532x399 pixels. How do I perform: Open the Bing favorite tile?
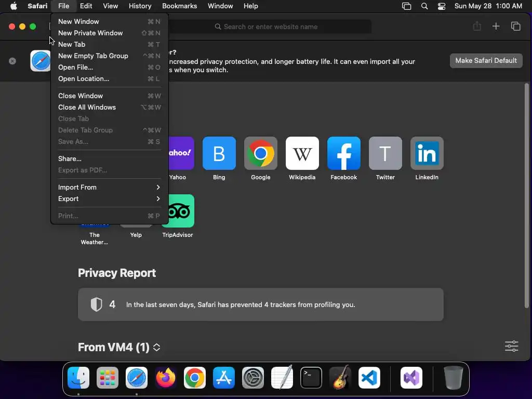[x=219, y=153]
